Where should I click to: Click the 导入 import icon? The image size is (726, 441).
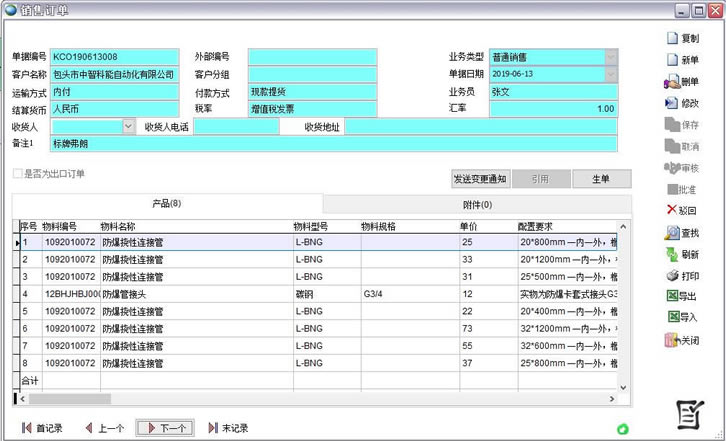(x=673, y=317)
